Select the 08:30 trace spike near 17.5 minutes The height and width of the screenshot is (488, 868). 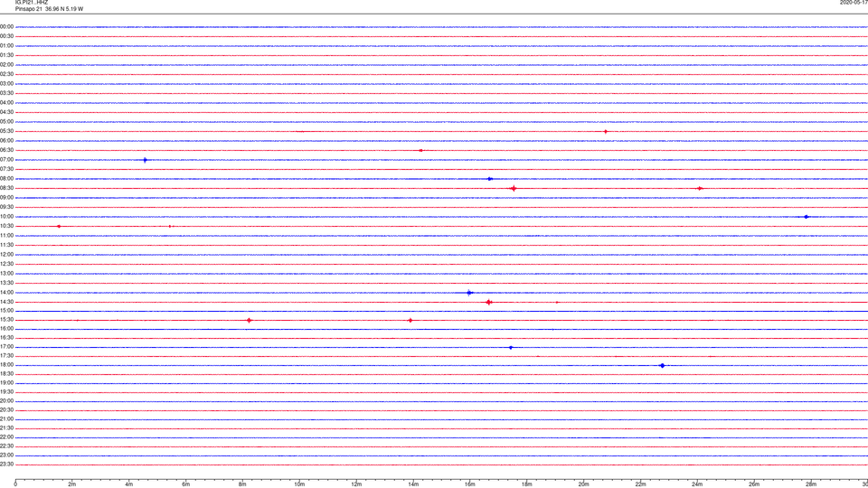coord(514,189)
